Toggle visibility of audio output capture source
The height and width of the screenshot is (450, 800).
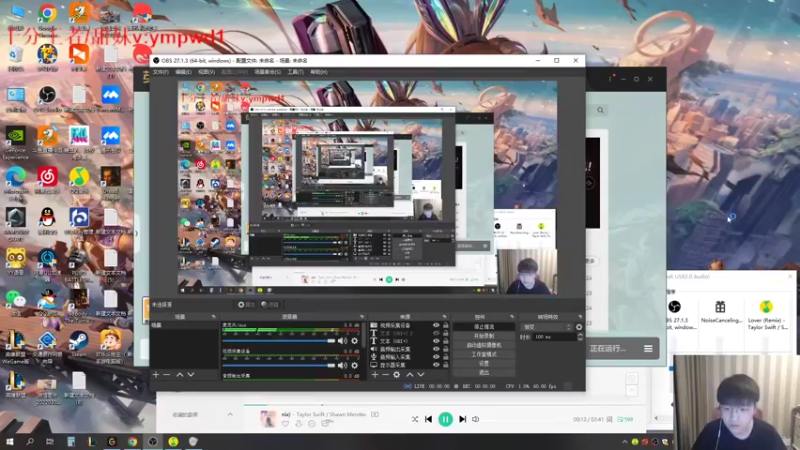coord(436,349)
